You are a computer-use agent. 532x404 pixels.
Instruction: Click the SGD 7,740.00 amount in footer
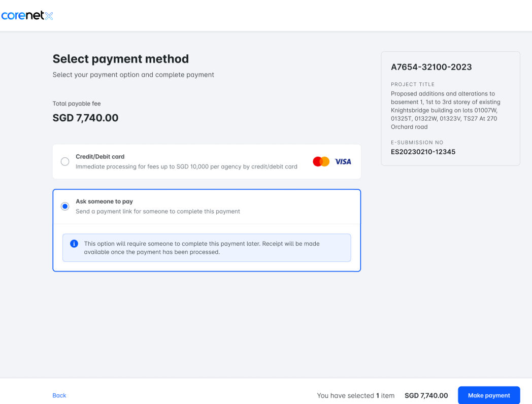(426, 395)
